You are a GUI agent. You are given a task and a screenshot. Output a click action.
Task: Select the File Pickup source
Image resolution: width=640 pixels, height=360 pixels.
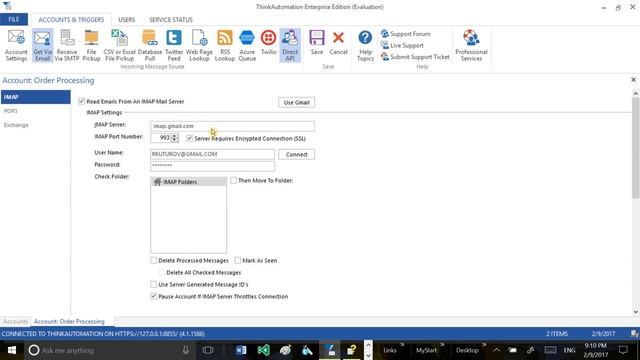91,45
